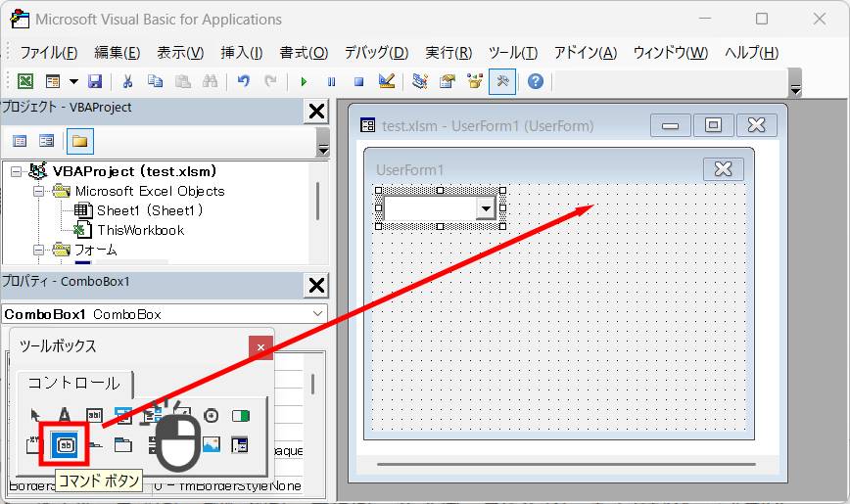Viewport: 850px width, 504px height.
Task: Click the View Microsoft Excel toolbar icon
Action: [x=25, y=82]
